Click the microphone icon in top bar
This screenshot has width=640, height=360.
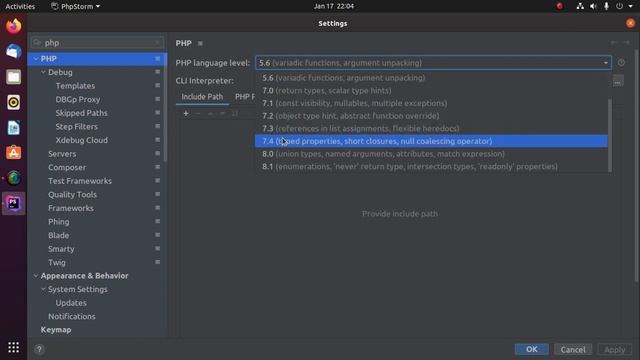pos(606,6)
